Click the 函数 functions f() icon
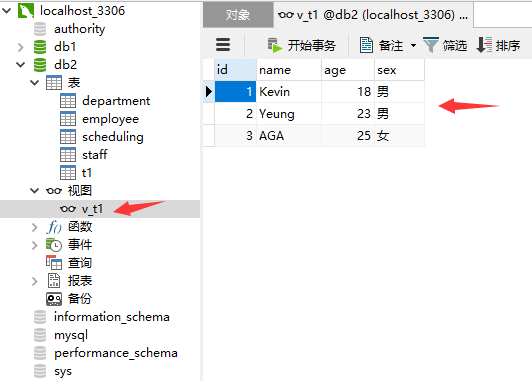Image resolution: width=532 pixels, height=381 pixels. click(54, 227)
